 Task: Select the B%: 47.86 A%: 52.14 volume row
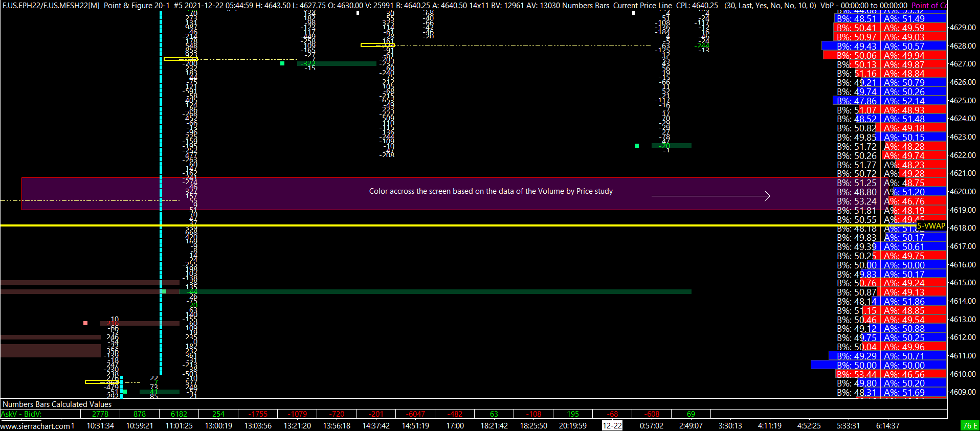pyautogui.click(x=890, y=101)
